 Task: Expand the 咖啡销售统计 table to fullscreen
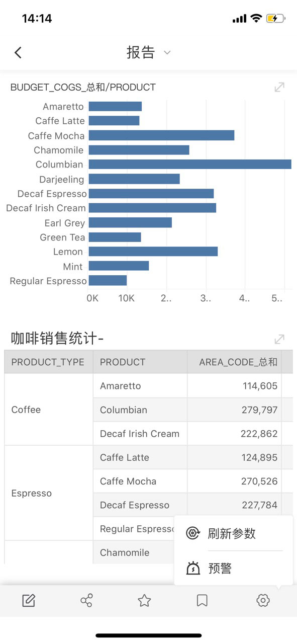(x=279, y=339)
